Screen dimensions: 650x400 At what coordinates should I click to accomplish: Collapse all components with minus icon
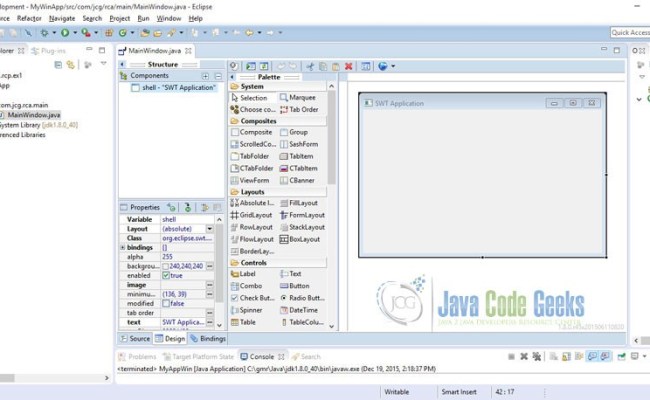[218, 76]
